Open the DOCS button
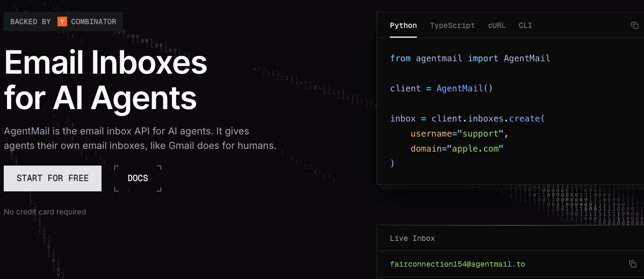 pyautogui.click(x=138, y=178)
